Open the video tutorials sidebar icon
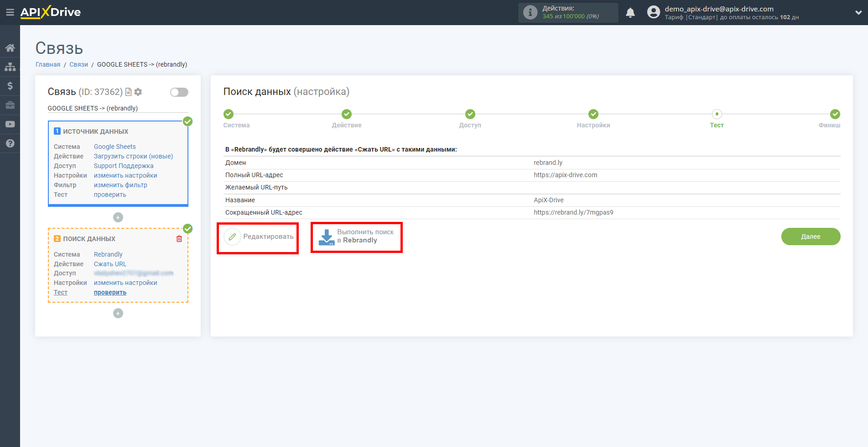This screenshot has width=868, height=447. (10, 124)
